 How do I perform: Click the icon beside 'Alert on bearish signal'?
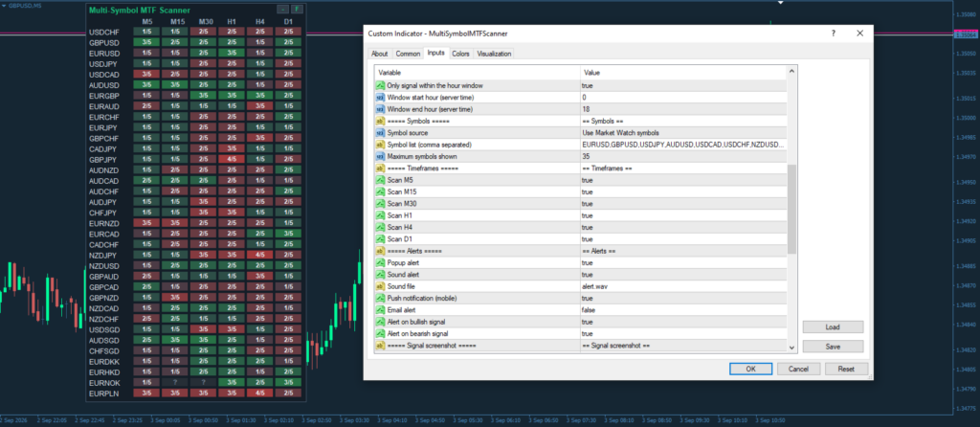[x=380, y=334]
